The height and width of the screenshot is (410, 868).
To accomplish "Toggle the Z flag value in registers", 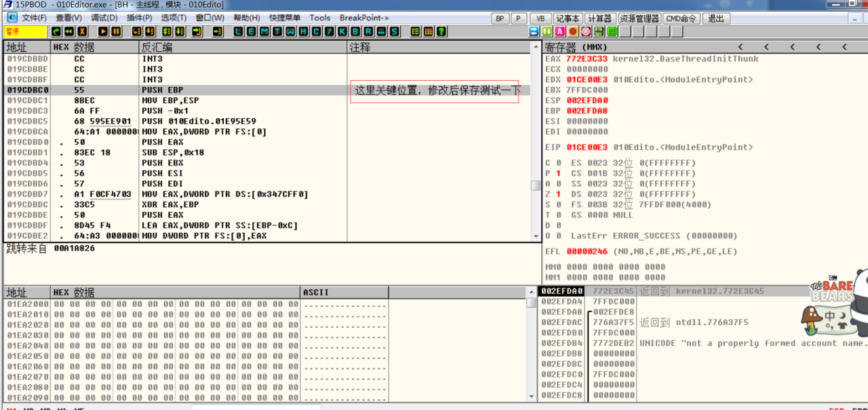I will tap(558, 194).
